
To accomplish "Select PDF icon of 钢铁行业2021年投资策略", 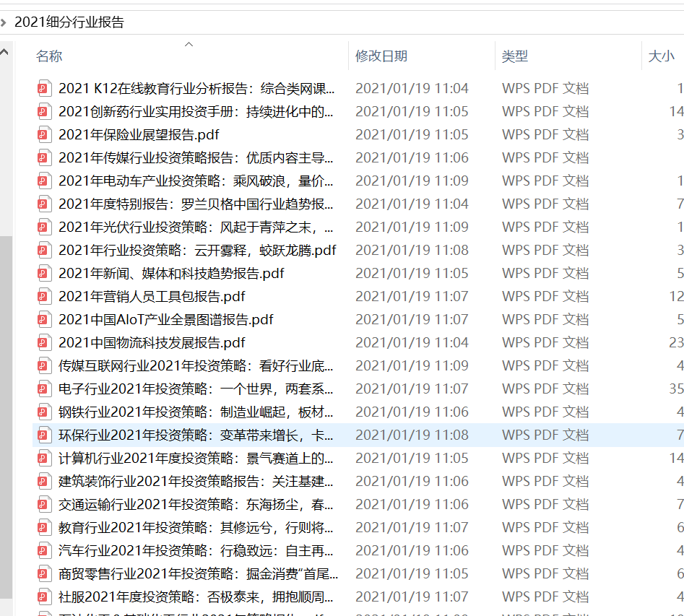I will pos(45,412).
